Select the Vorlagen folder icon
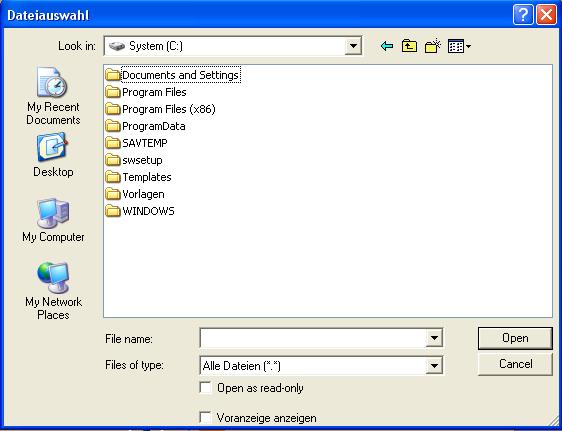562x431 pixels. tap(113, 194)
